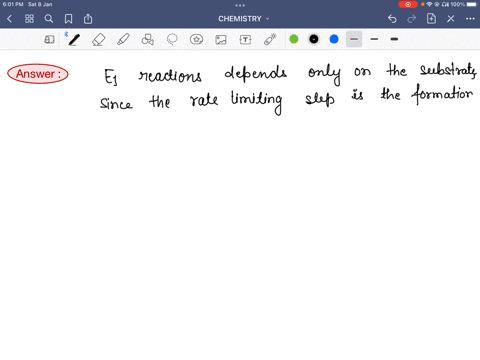Select the Lasso tool
Viewport: 480px width, 360px height.
click(172, 39)
